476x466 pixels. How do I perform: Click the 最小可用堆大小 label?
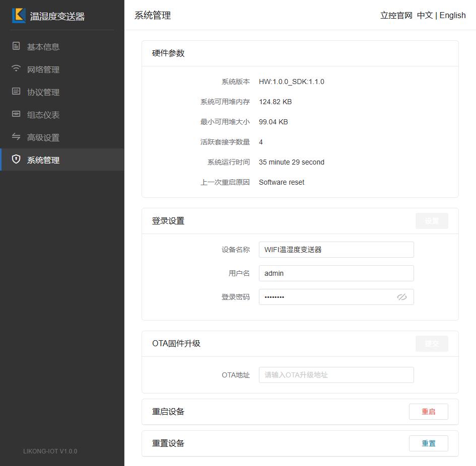[225, 122]
